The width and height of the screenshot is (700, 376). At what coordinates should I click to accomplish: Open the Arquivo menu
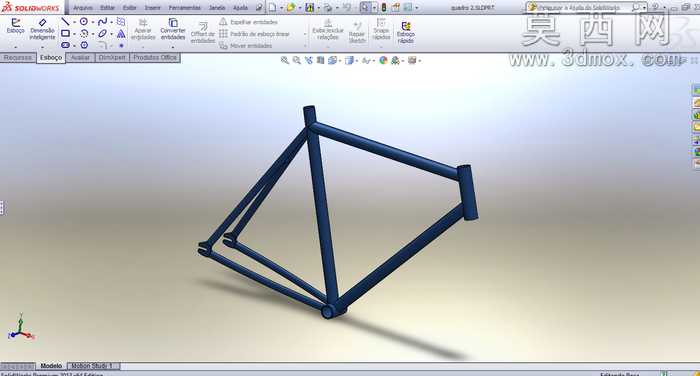click(x=83, y=8)
